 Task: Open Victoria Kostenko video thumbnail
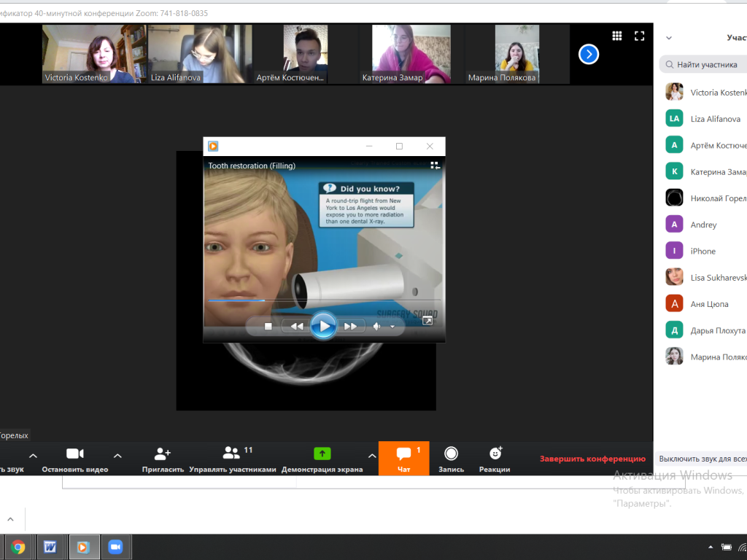[94, 54]
